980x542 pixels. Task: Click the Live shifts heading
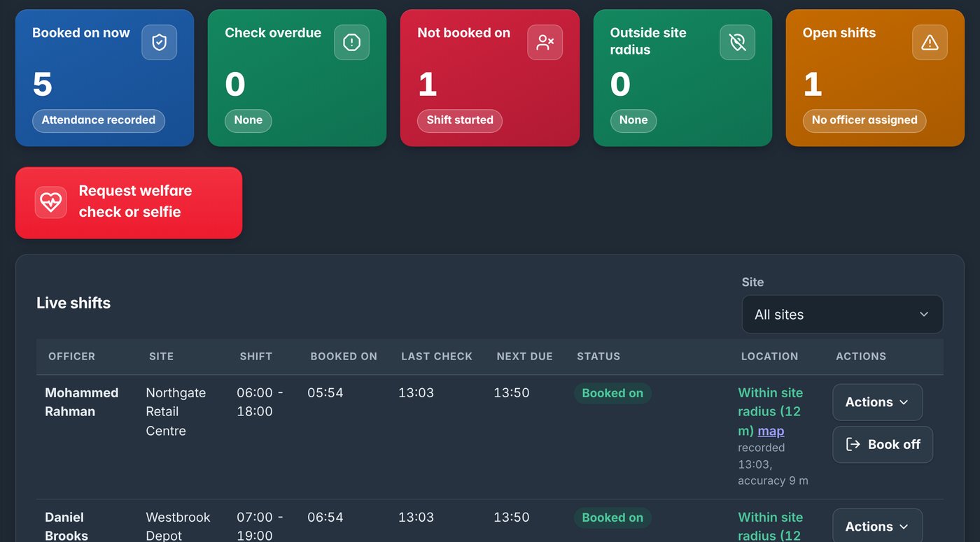73,303
